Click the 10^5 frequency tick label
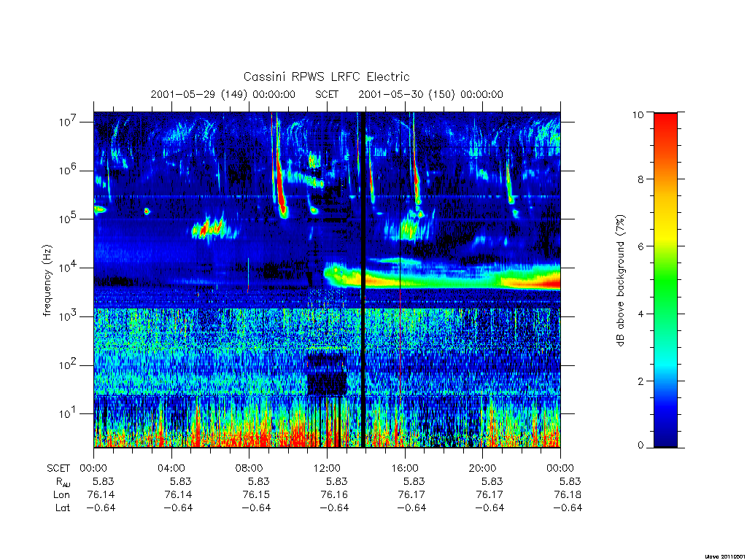 (69, 219)
